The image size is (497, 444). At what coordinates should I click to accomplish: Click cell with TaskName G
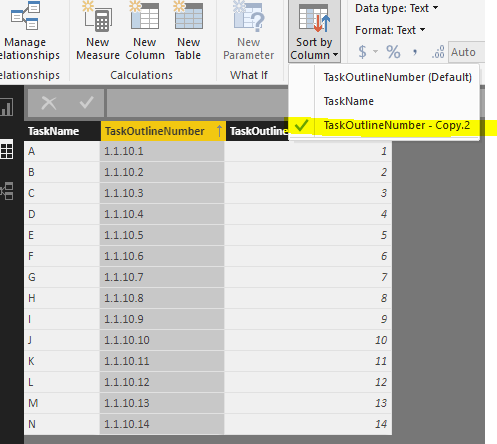pos(62,277)
